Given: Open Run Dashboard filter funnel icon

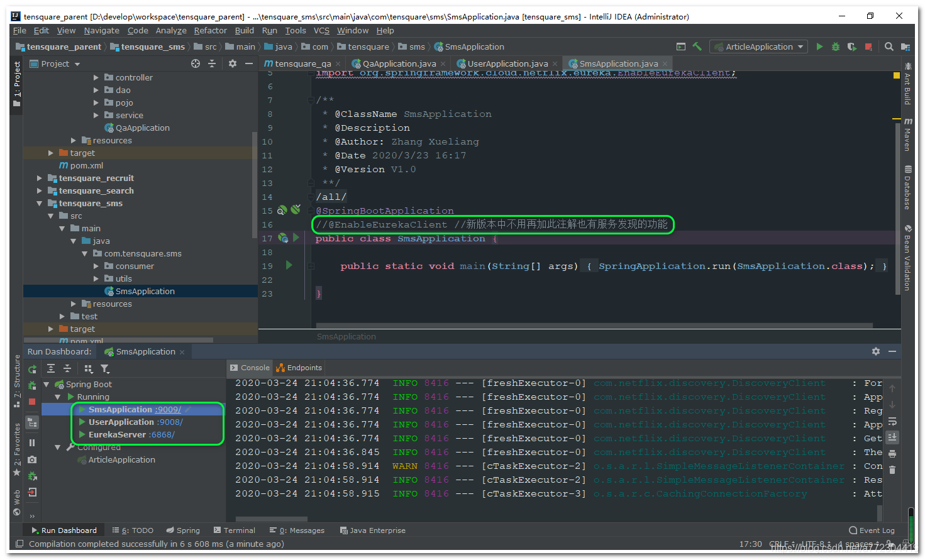Looking at the screenshot, I should coord(105,369).
